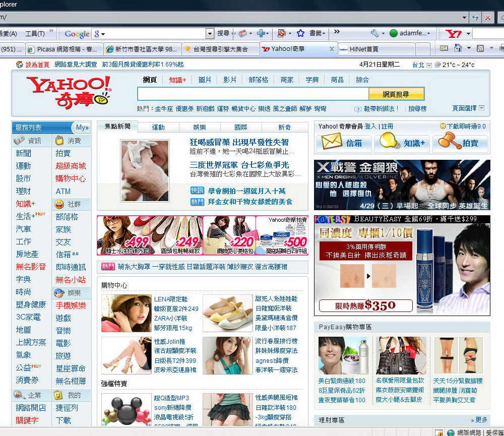Viewport: 504px width, 436px height.
Task: Select the 國際 news tab
Action: click(241, 128)
